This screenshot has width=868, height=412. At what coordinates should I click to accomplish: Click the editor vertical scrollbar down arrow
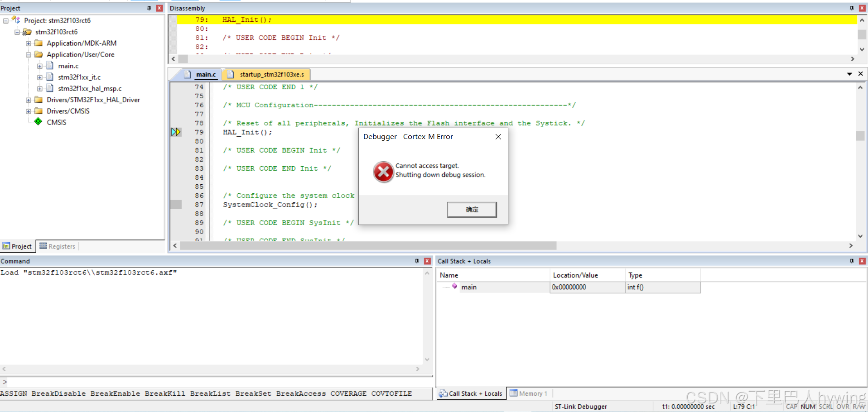click(x=860, y=236)
